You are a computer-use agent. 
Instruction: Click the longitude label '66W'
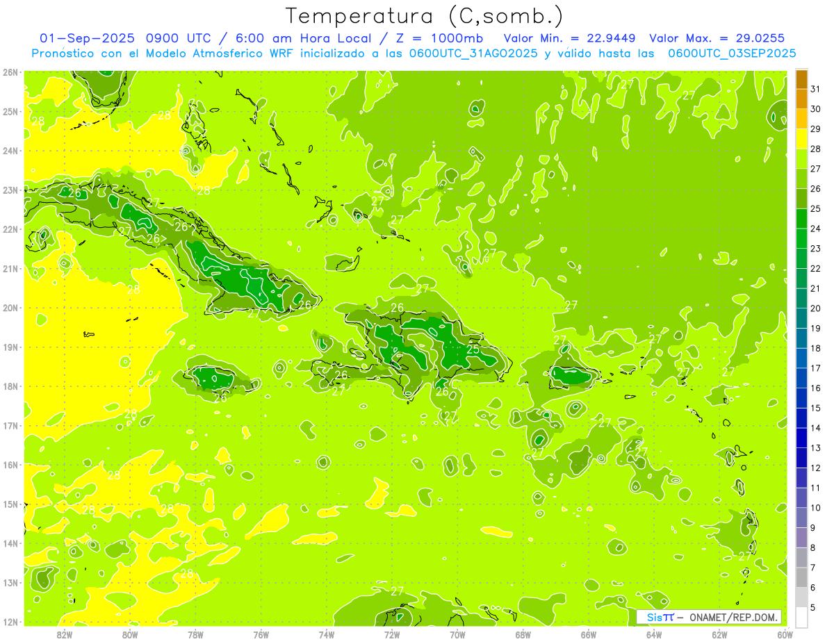[588, 634]
